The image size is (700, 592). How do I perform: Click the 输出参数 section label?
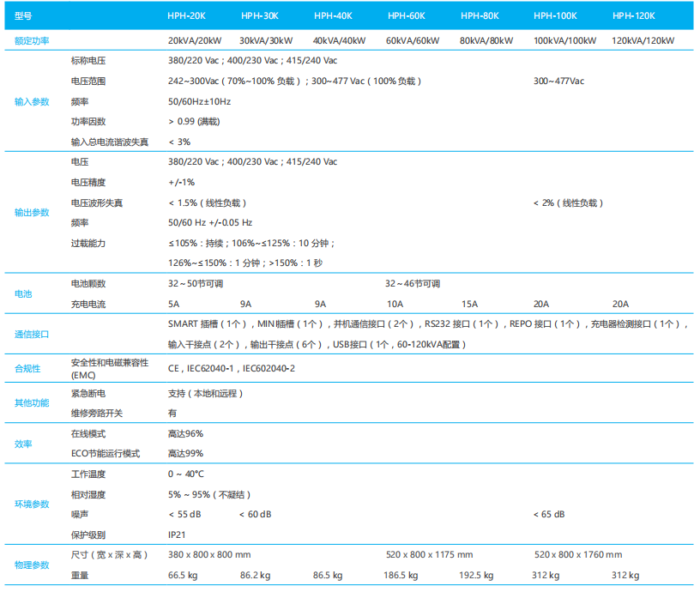pyautogui.click(x=32, y=213)
